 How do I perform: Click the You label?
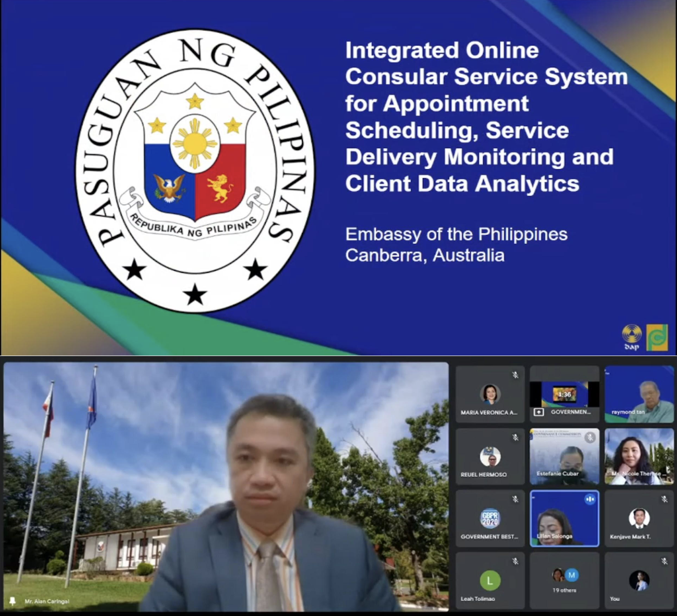point(614,599)
